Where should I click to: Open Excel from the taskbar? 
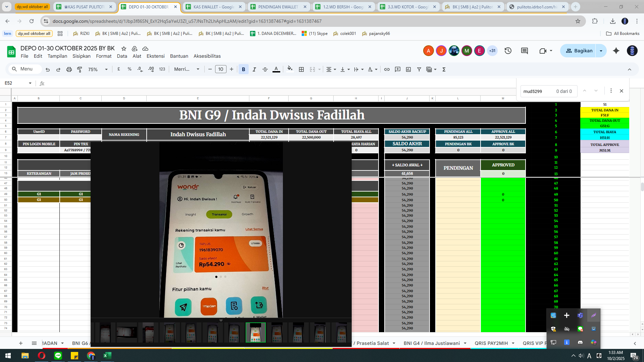click(x=107, y=356)
